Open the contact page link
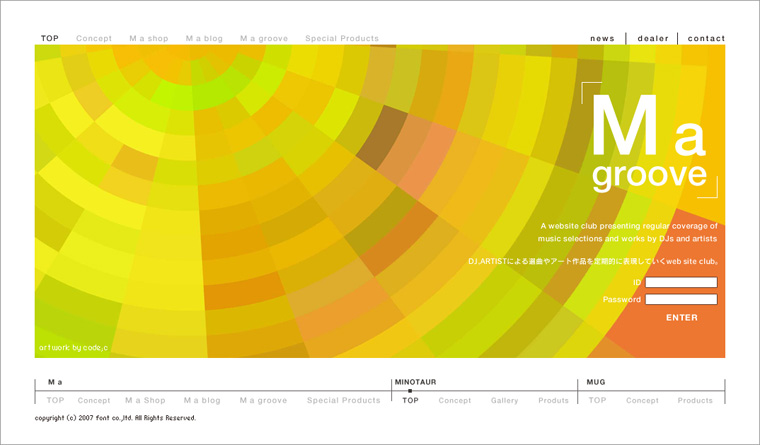Screen dimensions: 760x445 click(706, 39)
